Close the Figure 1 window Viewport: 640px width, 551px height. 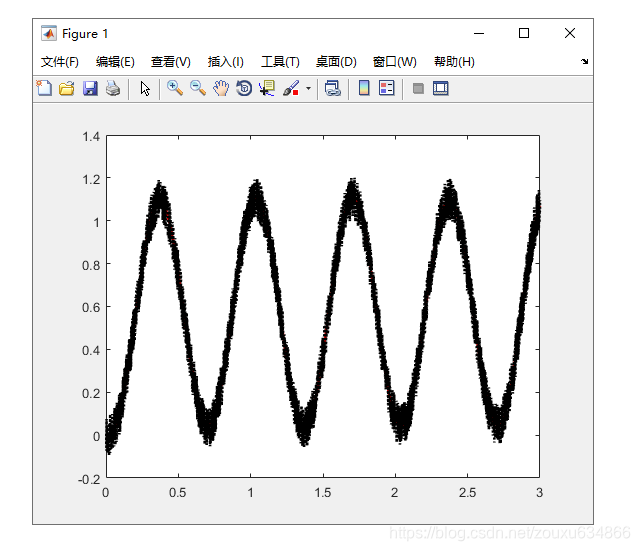(570, 33)
